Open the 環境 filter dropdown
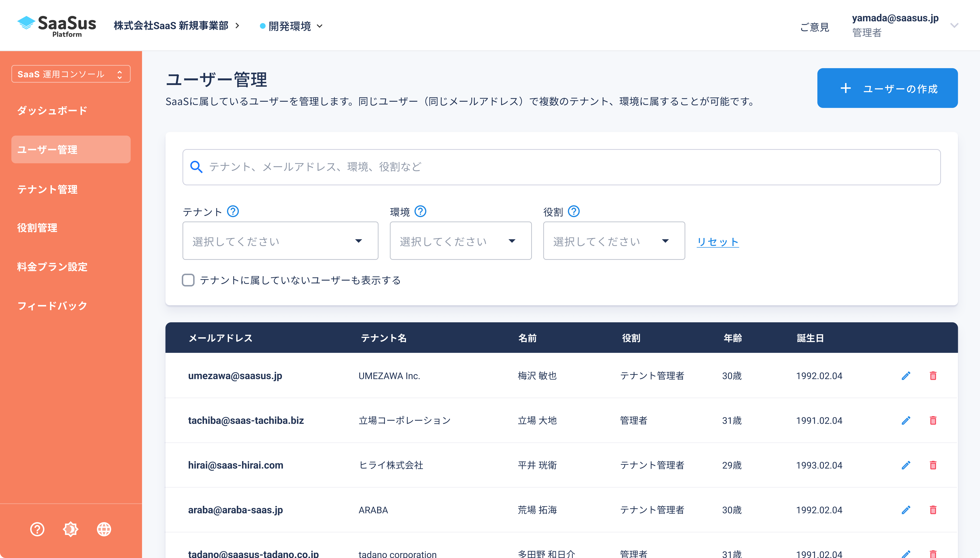Screen dimensions: 980x558 [x=461, y=241]
